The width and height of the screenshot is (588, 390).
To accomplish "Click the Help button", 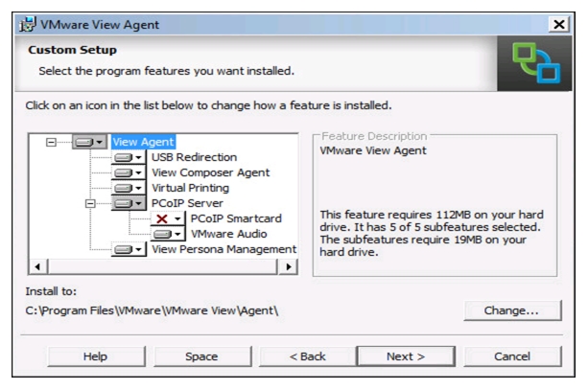I will pyautogui.click(x=96, y=356).
